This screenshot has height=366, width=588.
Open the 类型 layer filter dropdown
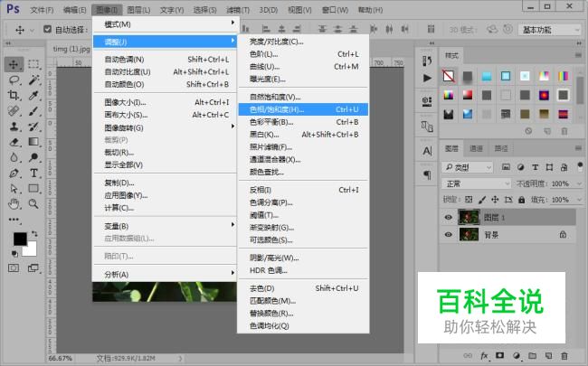pyautogui.click(x=467, y=167)
